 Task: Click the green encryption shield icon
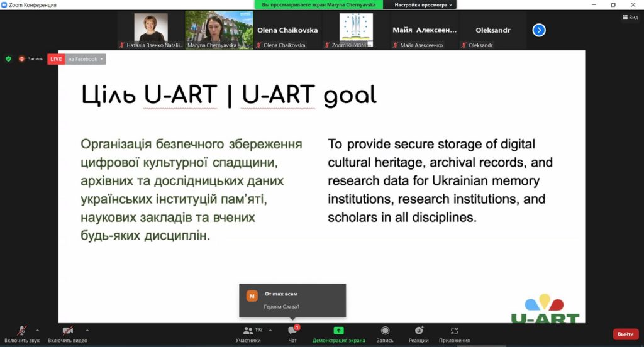8,58
